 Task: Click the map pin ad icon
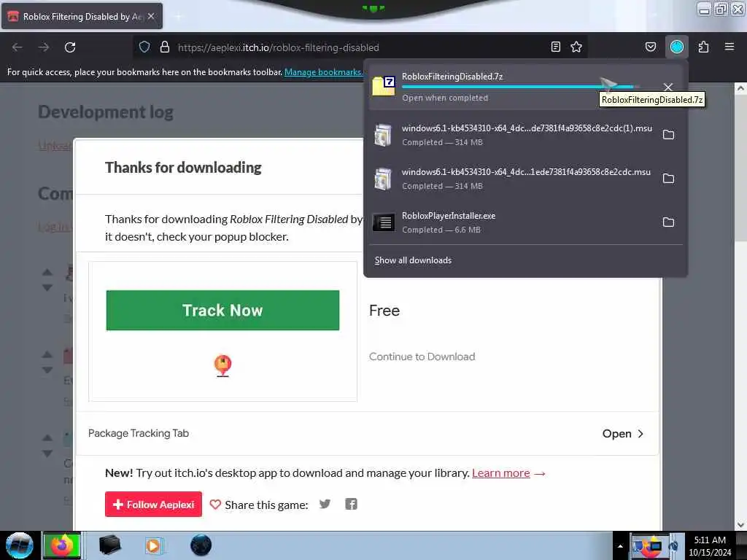click(222, 366)
